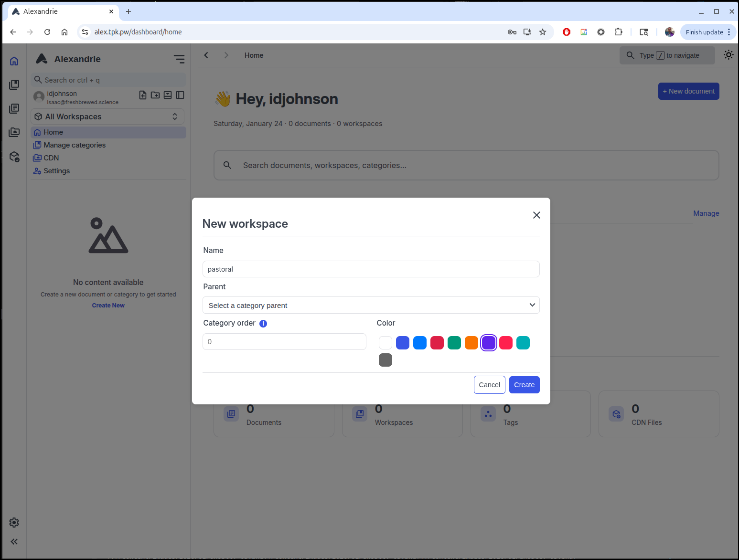Bookmark this page with the star icon

(543, 32)
